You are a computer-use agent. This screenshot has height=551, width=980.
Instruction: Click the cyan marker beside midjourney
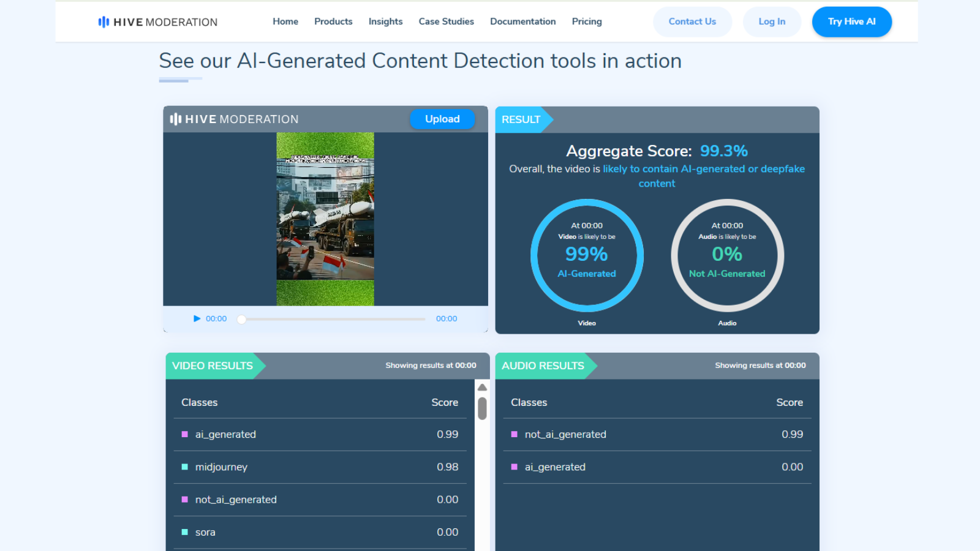point(184,467)
